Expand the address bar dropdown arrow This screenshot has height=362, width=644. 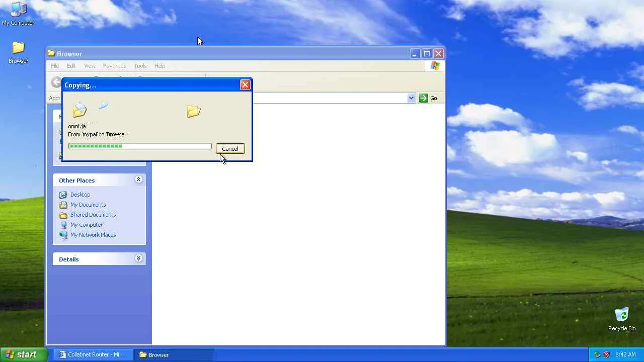coord(411,98)
